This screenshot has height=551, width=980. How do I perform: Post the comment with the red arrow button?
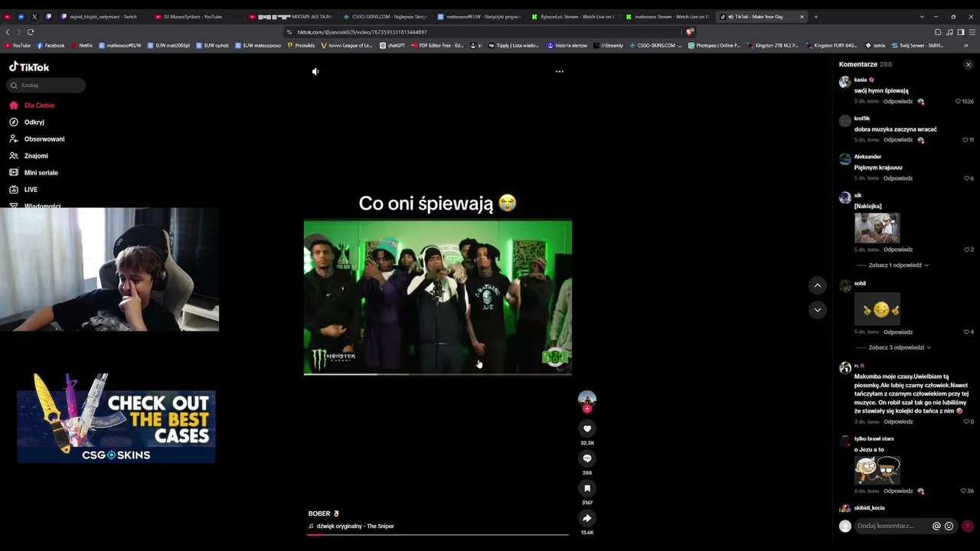[x=968, y=527]
